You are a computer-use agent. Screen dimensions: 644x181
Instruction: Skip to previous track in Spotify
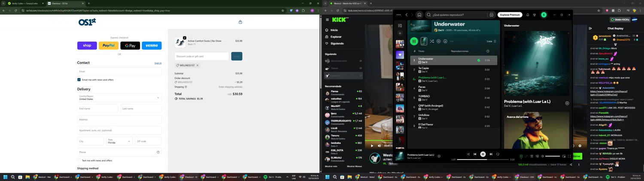click(x=475, y=154)
